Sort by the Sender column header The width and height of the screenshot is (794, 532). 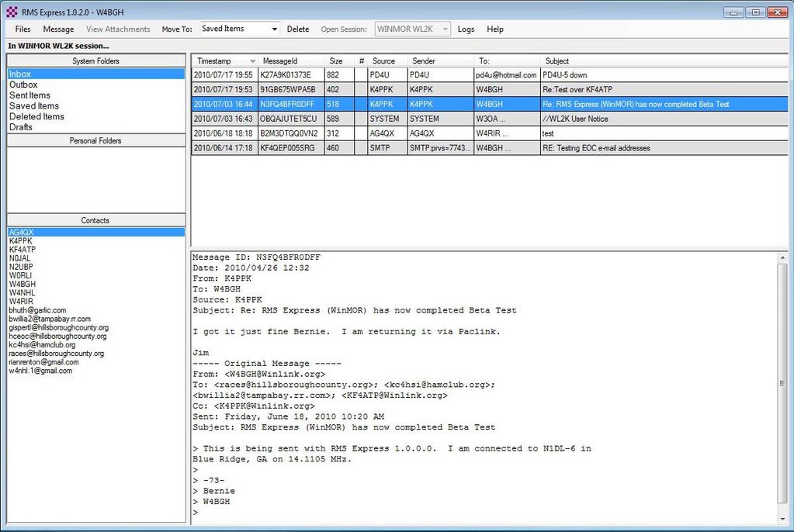[x=441, y=60]
